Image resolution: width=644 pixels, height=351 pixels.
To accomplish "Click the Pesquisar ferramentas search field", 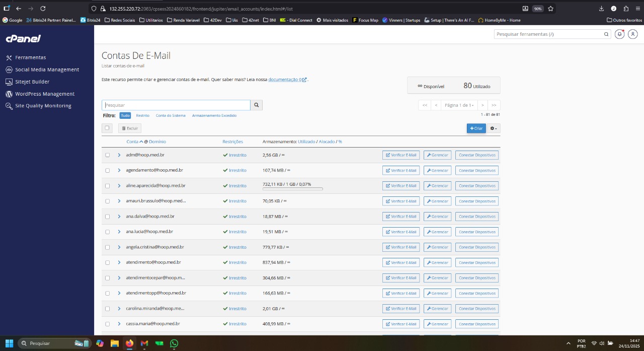I will (x=548, y=34).
